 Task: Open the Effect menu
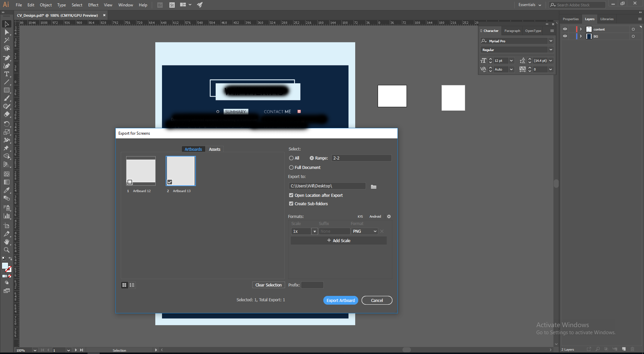click(x=93, y=5)
